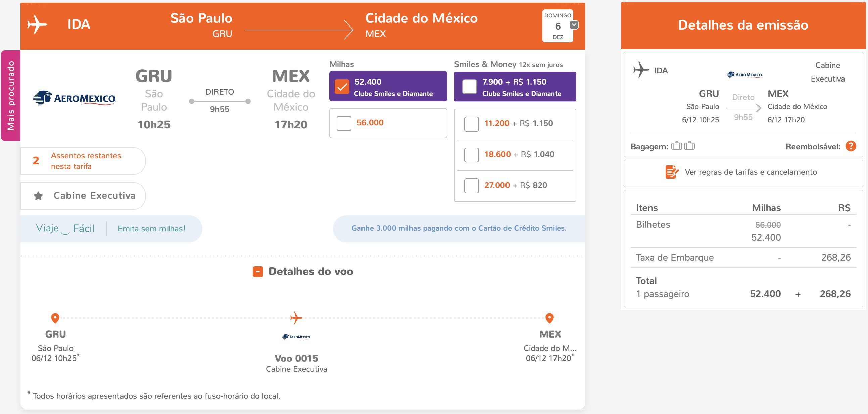Check the 7.900 + R$ 1.150 option
The height and width of the screenshot is (414, 868).
469,87
